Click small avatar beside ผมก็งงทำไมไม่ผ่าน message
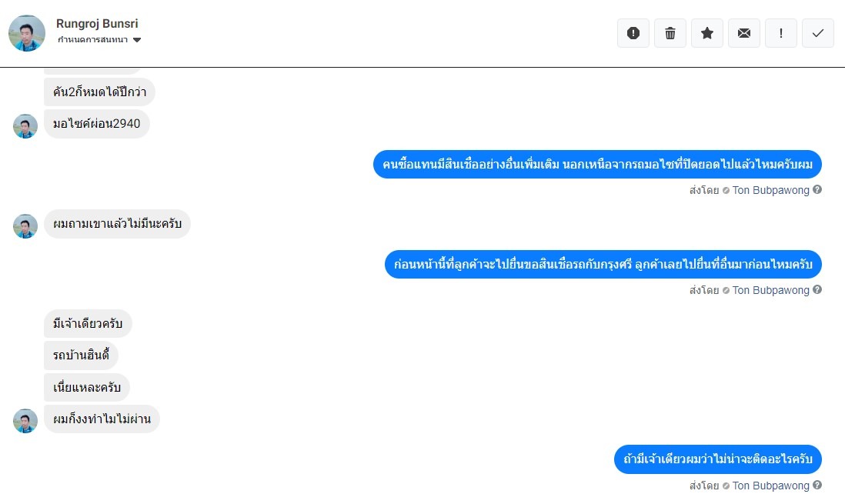 click(x=25, y=421)
